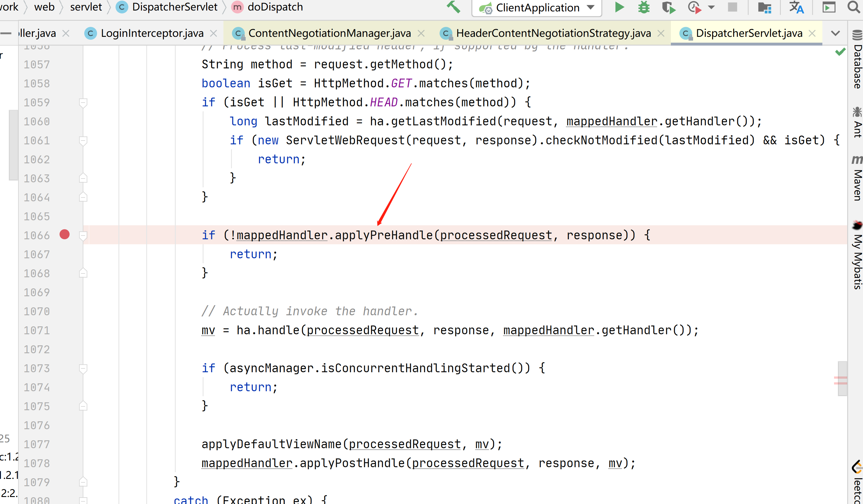Open the Project Structure folder icon
Viewport: 863px width, 504px height.
[764, 8]
